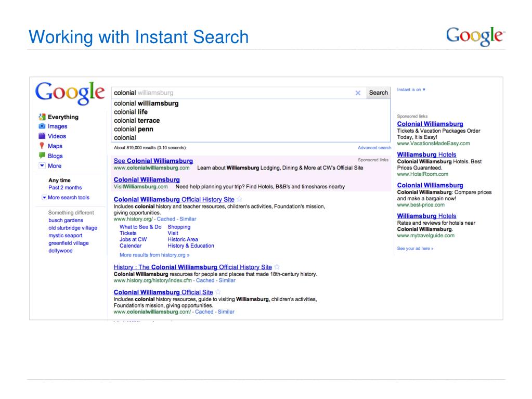The height and width of the screenshot is (399, 532).
Task: Open the Instant is on dropdown
Action: (x=411, y=89)
